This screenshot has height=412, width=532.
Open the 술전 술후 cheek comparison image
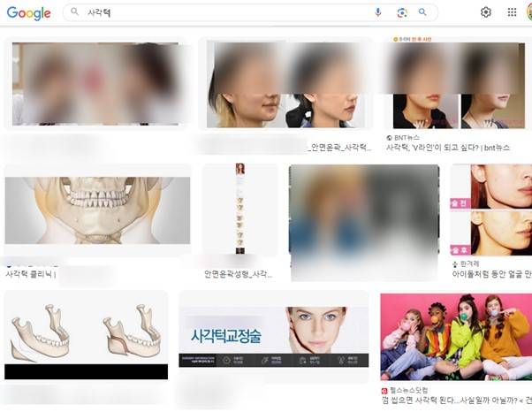[491, 210]
